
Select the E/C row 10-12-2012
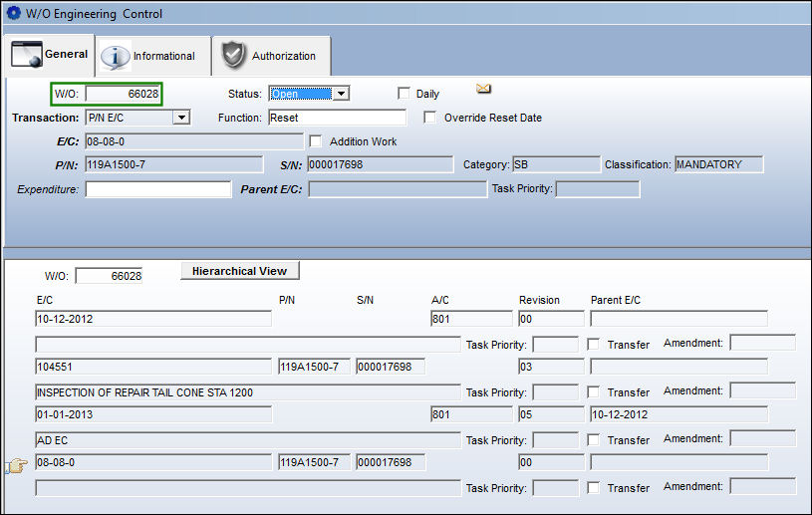coord(153,319)
